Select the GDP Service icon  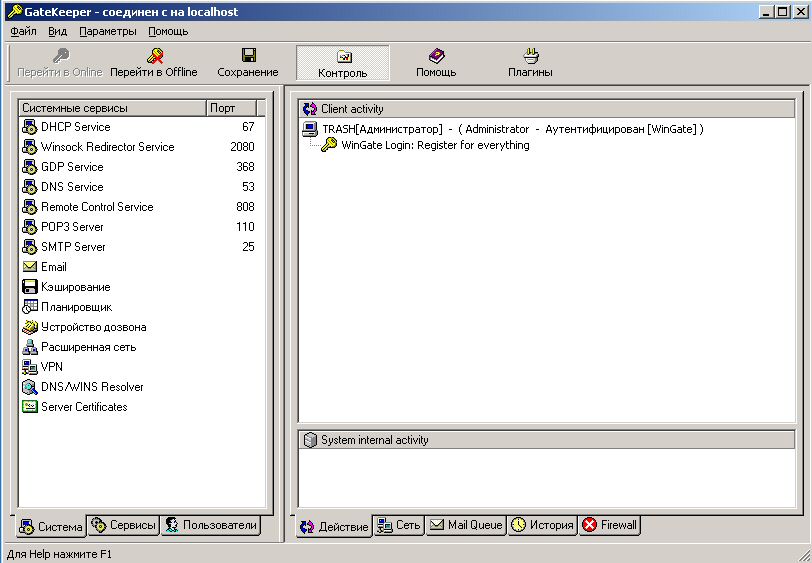(30, 167)
